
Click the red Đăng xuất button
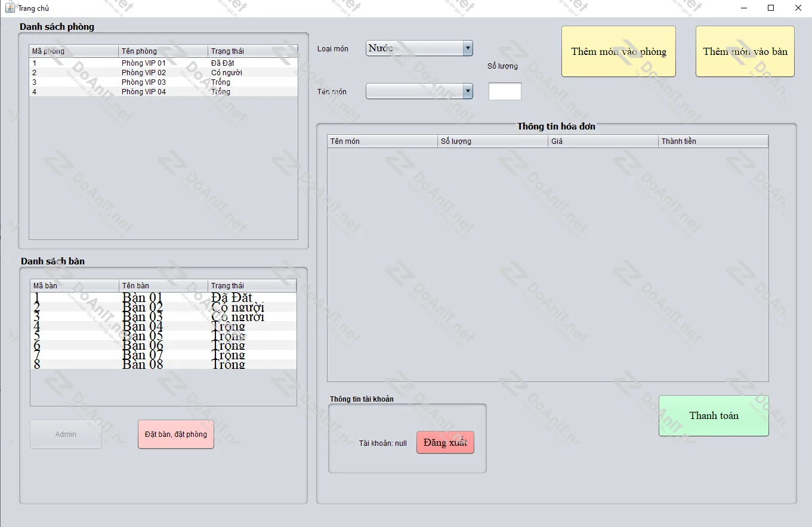tap(445, 443)
